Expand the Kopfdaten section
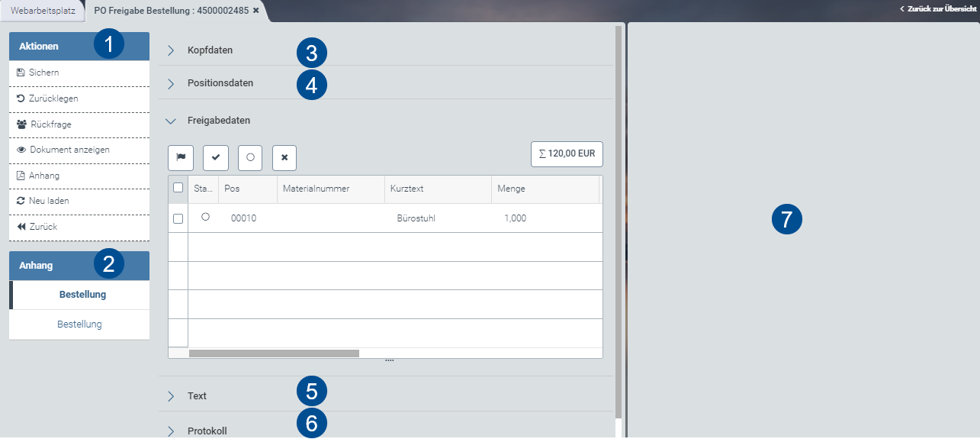 click(210, 50)
